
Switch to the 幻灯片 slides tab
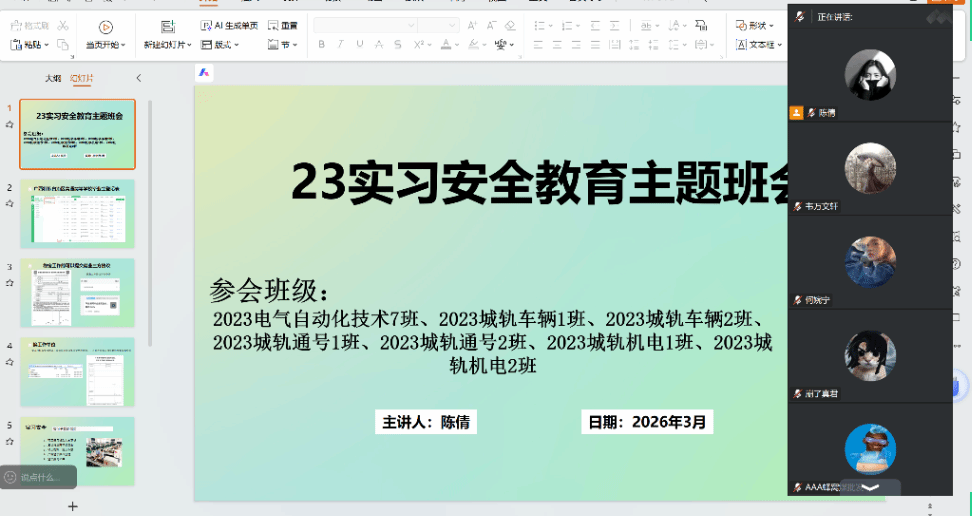[82, 78]
